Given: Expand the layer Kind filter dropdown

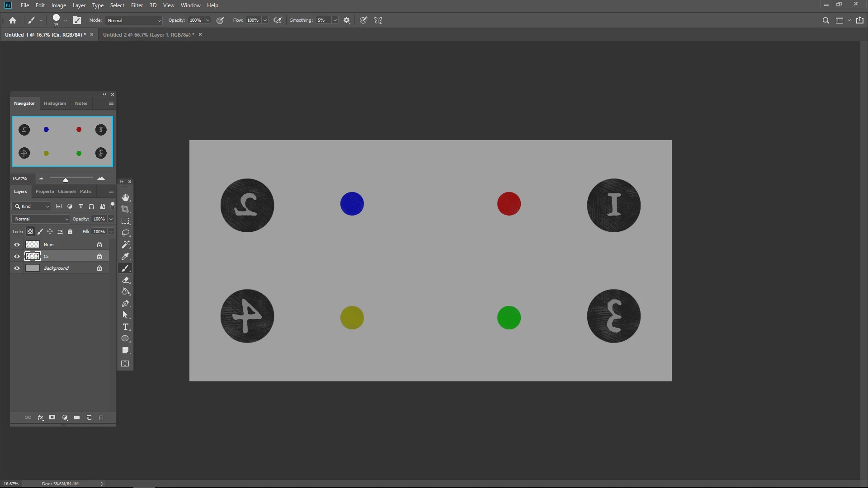Looking at the screenshot, I should tap(31, 206).
